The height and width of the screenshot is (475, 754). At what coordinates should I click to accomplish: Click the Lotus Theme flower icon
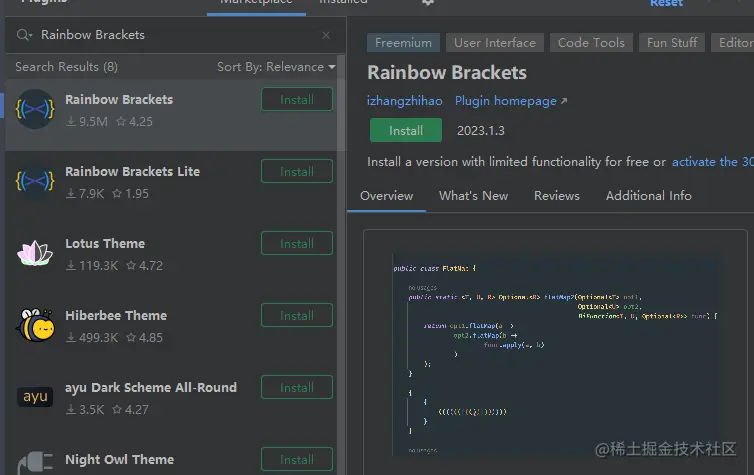click(35, 253)
